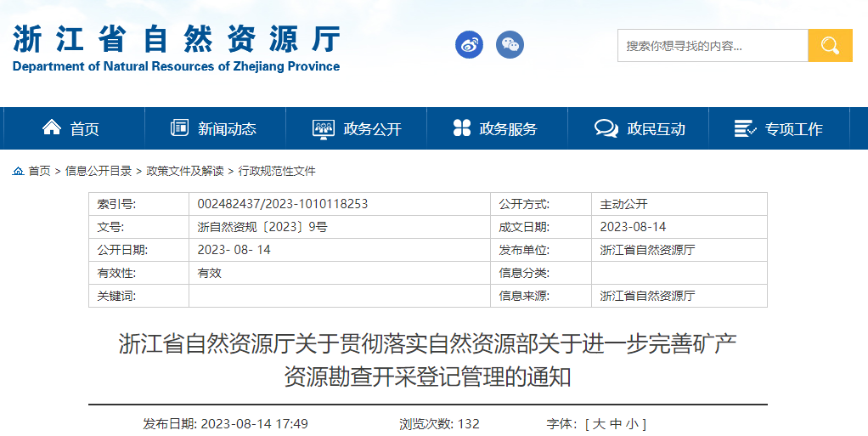Viewport: 868px width, 436px height.
Task: Set font size to large (大)
Action: 599,423
